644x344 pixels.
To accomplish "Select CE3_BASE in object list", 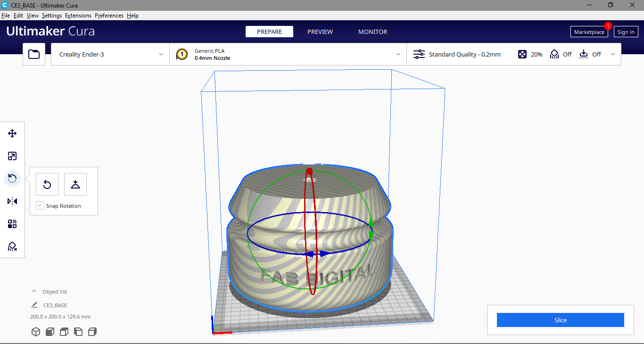I will pos(55,305).
